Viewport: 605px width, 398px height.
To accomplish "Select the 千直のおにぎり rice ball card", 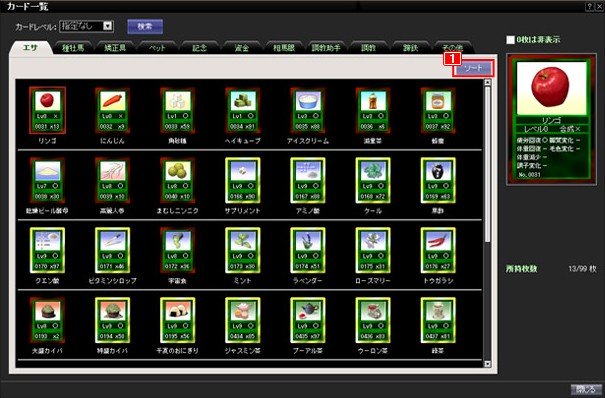I will click(x=177, y=320).
